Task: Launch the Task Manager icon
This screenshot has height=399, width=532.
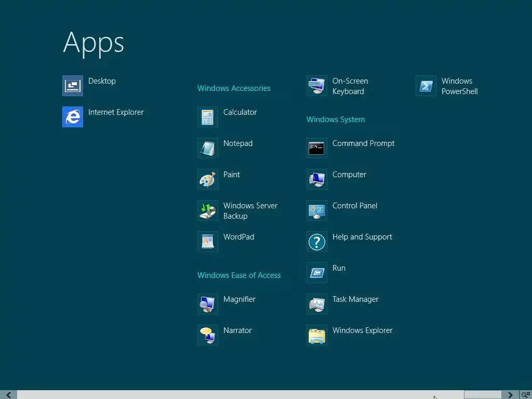Action: (x=317, y=304)
